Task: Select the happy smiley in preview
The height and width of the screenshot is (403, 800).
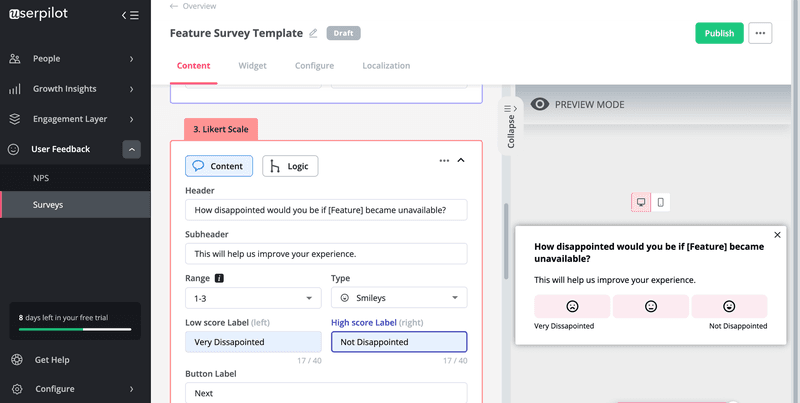Action: coord(729,306)
